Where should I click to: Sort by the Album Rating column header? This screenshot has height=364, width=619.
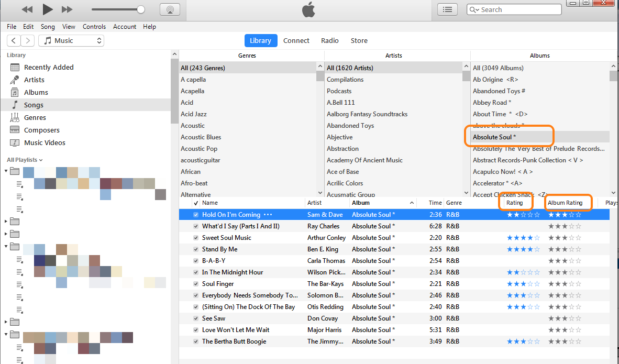565,203
